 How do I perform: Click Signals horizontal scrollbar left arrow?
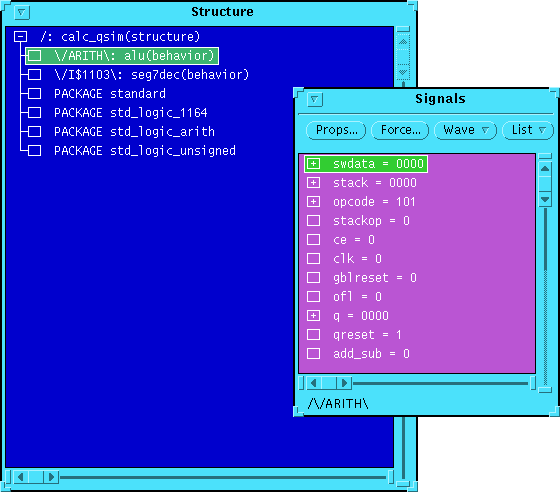click(x=314, y=383)
